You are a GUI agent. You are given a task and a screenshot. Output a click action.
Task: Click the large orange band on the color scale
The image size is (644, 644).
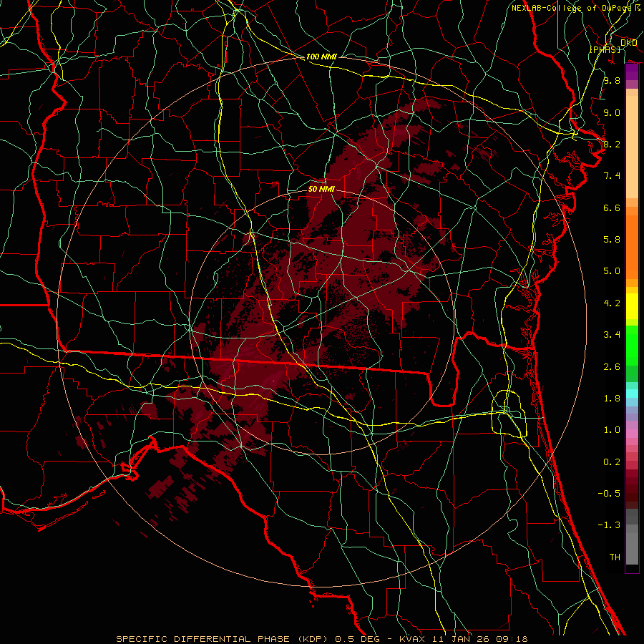tap(632, 247)
